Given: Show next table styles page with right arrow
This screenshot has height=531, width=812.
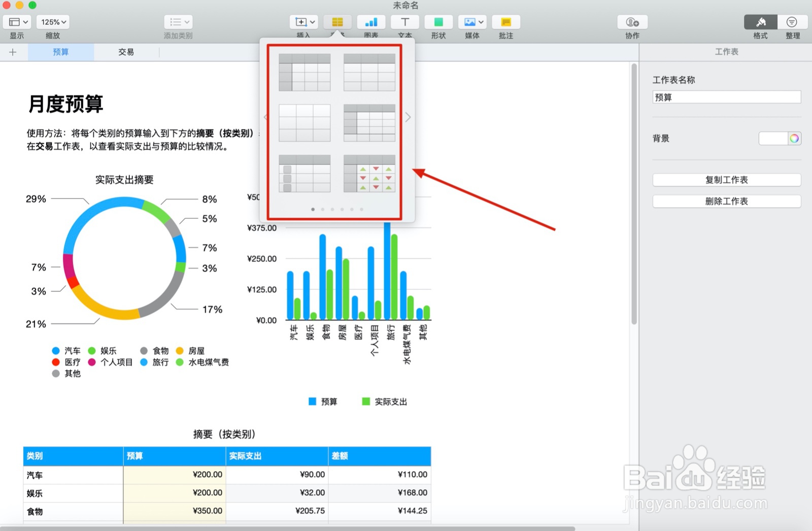Looking at the screenshot, I should tap(408, 117).
